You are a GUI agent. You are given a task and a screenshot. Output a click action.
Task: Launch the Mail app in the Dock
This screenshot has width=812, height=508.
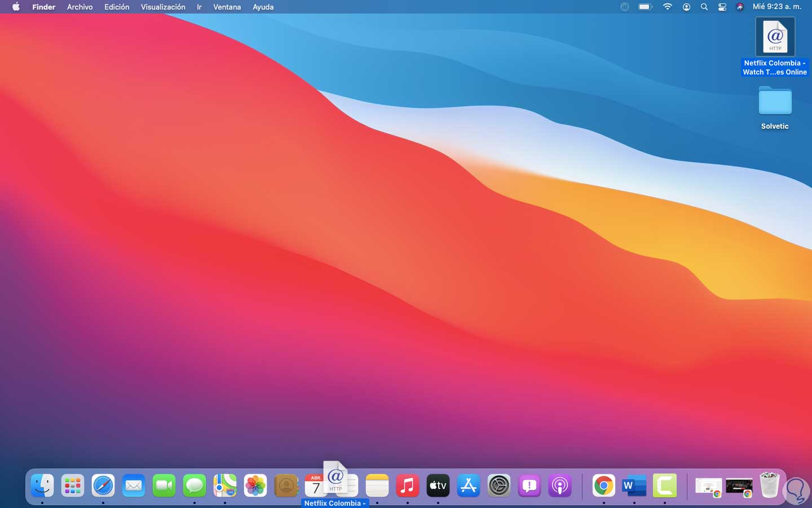tap(134, 485)
